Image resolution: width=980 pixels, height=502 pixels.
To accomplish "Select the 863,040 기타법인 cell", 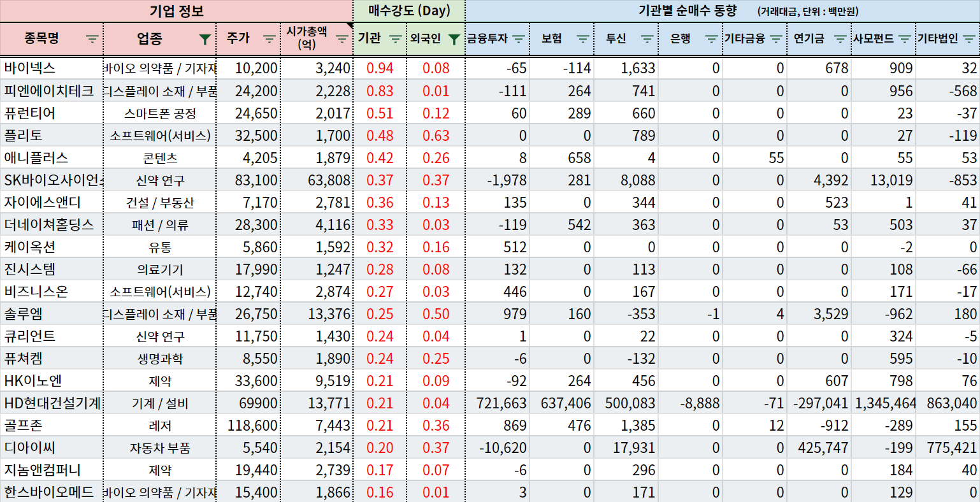I will (948, 403).
